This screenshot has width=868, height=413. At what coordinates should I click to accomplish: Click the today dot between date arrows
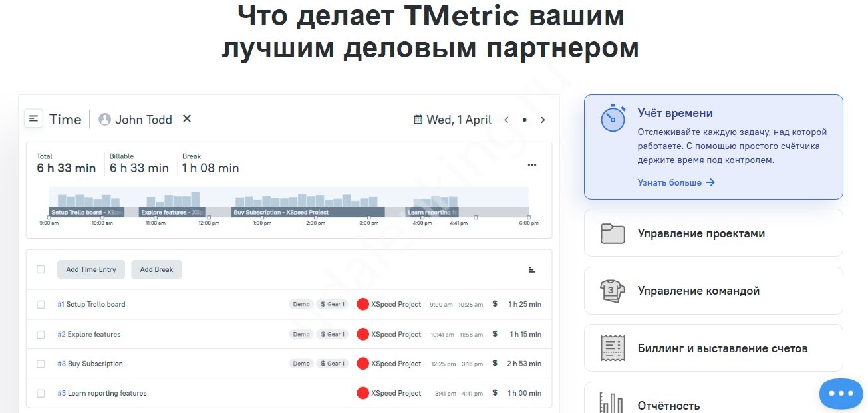tap(524, 120)
